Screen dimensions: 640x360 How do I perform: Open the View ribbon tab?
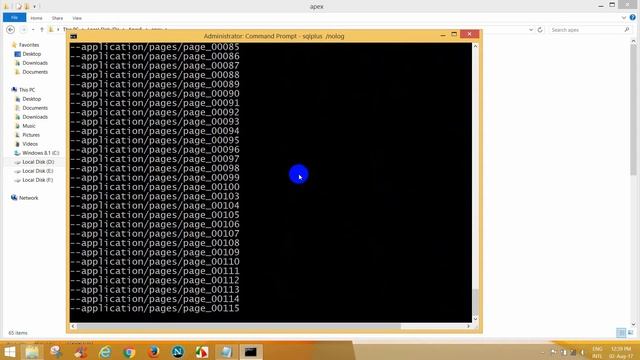[77, 18]
